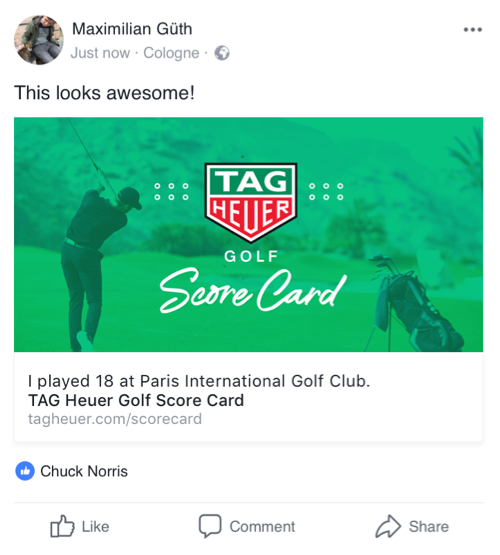Click the blue like reaction badge
The image size is (500, 555).
(25, 471)
